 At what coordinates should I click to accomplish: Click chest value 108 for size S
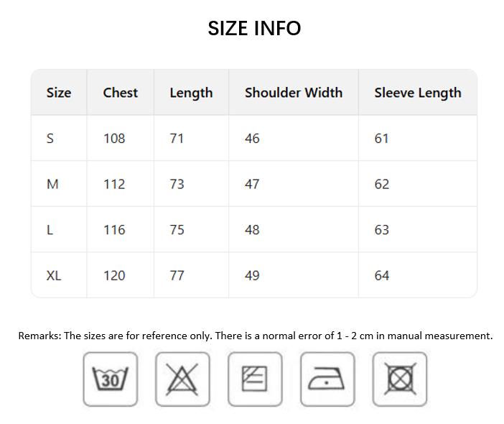click(114, 138)
